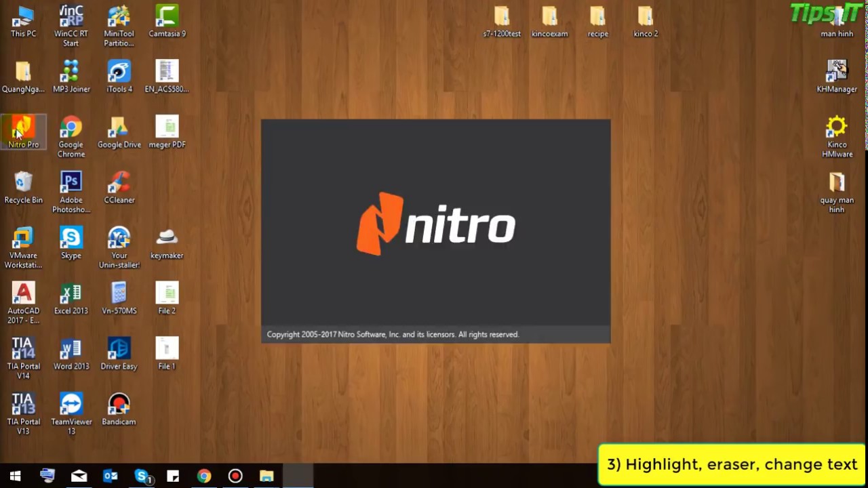868x488 pixels.
Task: Select the AutoCAD 2017 shortcut
Action: (23, 304)
